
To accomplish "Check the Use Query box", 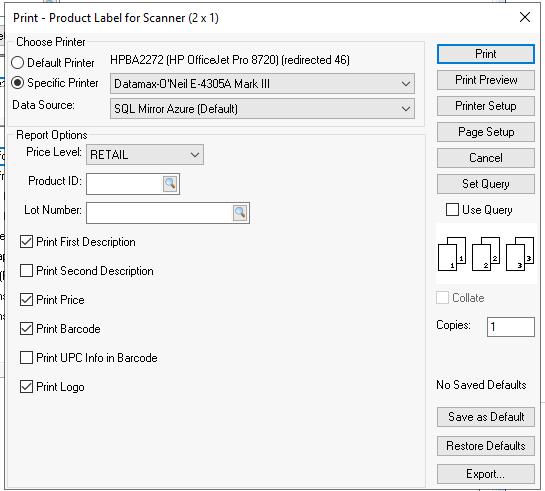I will (452, 210).
